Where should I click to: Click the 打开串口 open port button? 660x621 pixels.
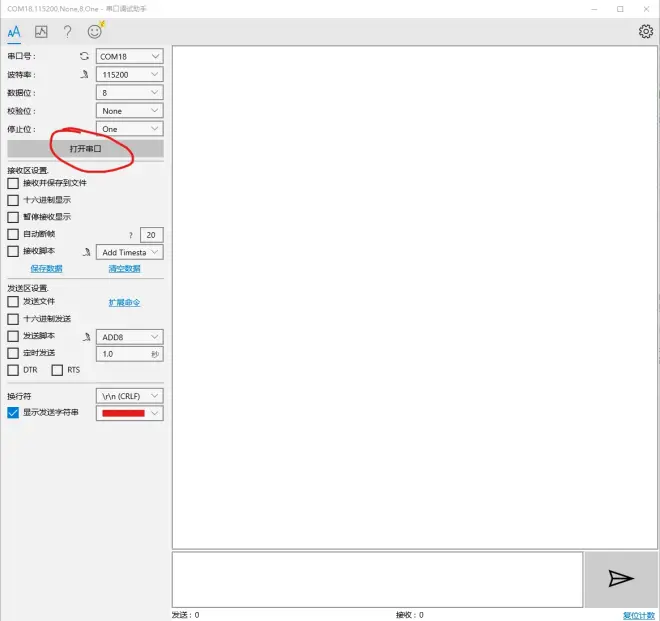click(85, 149)
